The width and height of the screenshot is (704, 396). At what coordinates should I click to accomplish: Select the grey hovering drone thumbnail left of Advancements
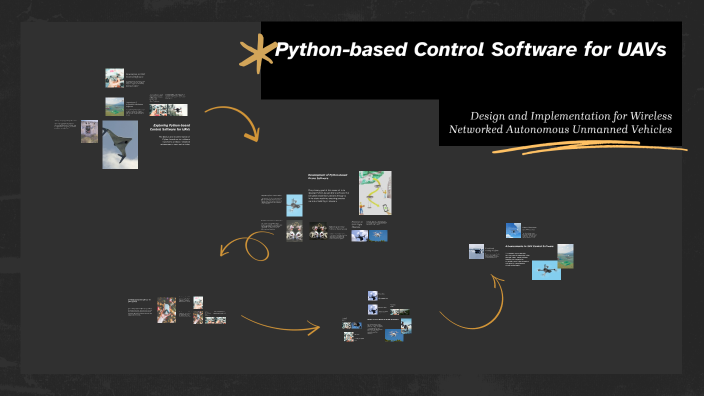tap(476, 251)
